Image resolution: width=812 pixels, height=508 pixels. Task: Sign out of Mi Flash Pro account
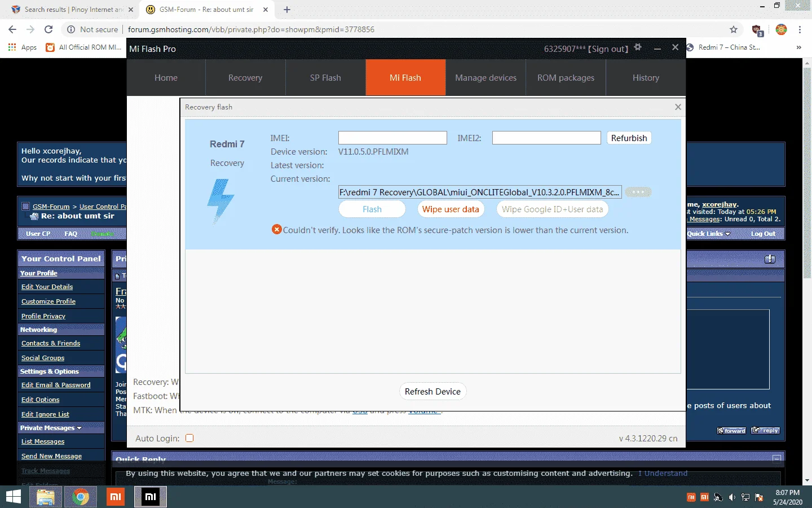608,49
